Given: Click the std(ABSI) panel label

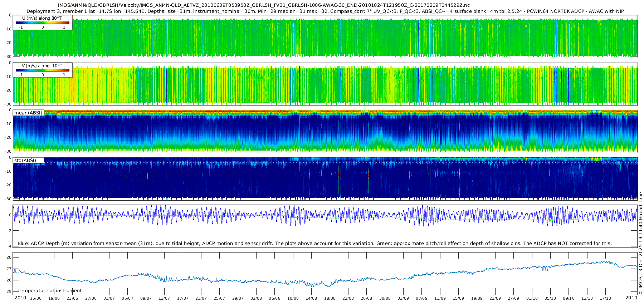Looking at the screenshot, I should pos(25,160).
